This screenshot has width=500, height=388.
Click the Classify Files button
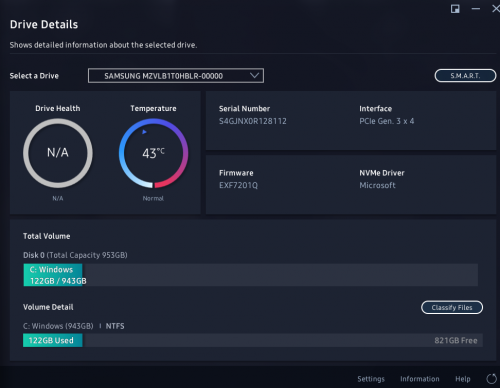pyautogui.click(x=452, y=307)
